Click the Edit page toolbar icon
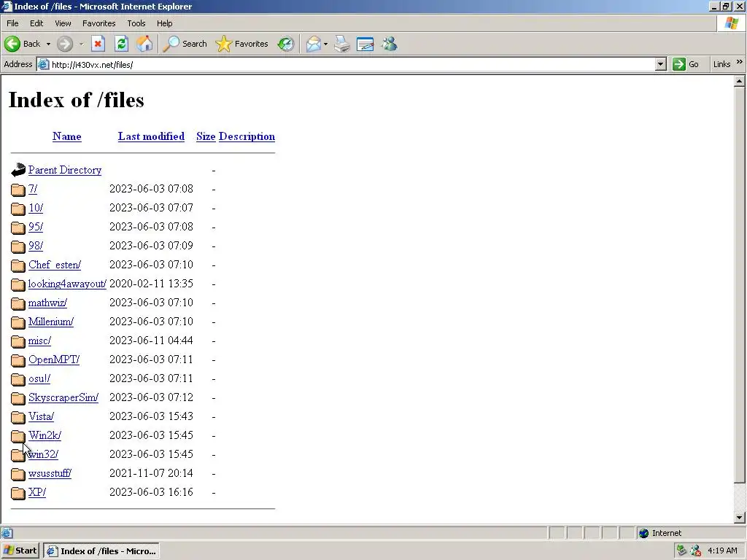 tap(365, 44)
